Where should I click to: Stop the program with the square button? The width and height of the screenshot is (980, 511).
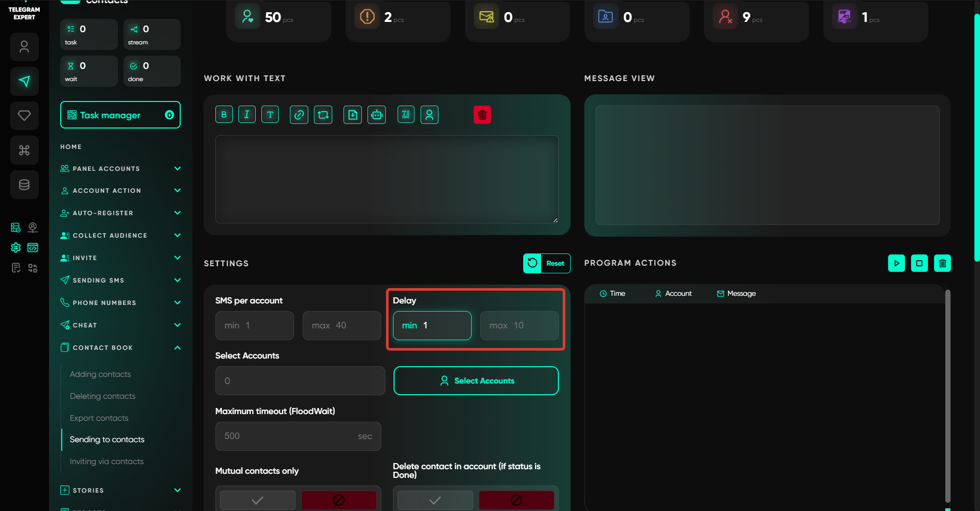[x=919, y=263]
